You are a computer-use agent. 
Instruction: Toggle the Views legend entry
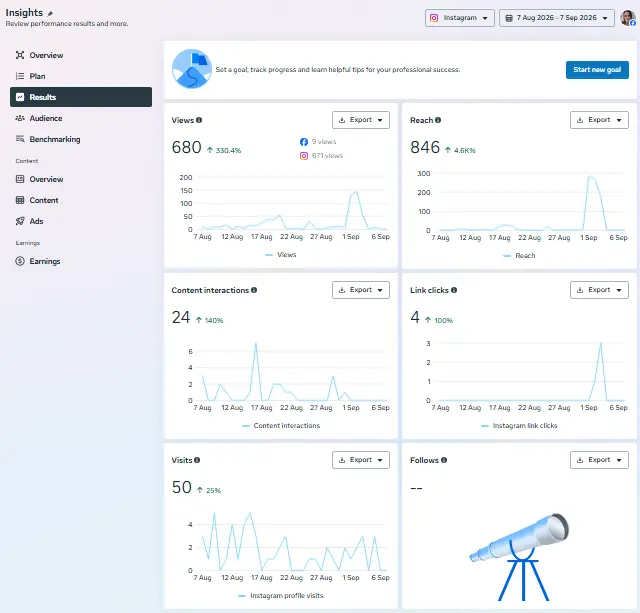pos(280,255)
